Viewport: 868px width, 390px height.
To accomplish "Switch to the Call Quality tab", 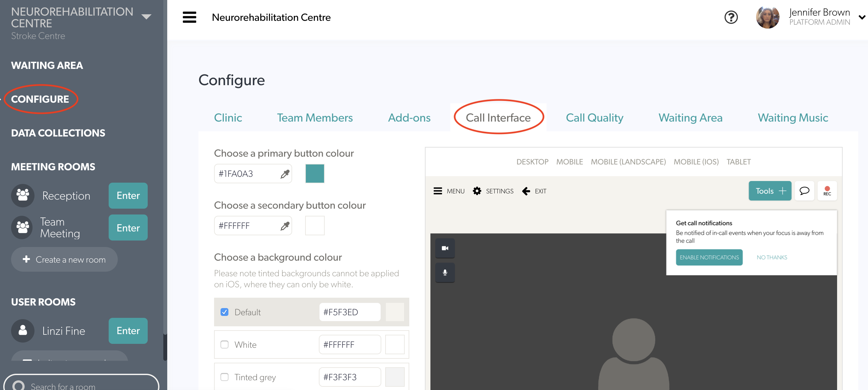I will [594, 117].
